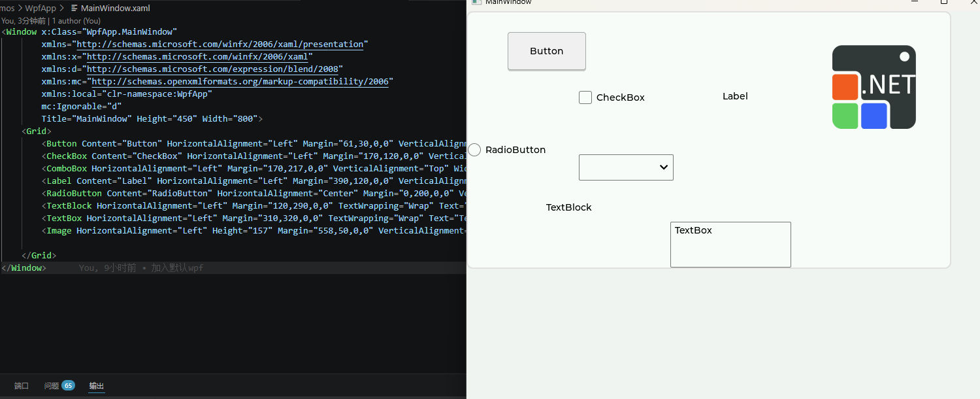Click the orange square in the .NET logo

click(845, 86)
